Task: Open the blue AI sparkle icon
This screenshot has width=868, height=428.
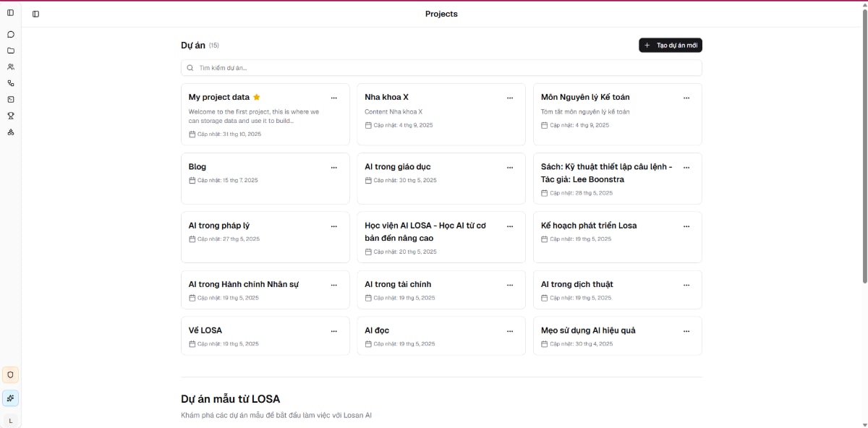Action: click(10, 398)
